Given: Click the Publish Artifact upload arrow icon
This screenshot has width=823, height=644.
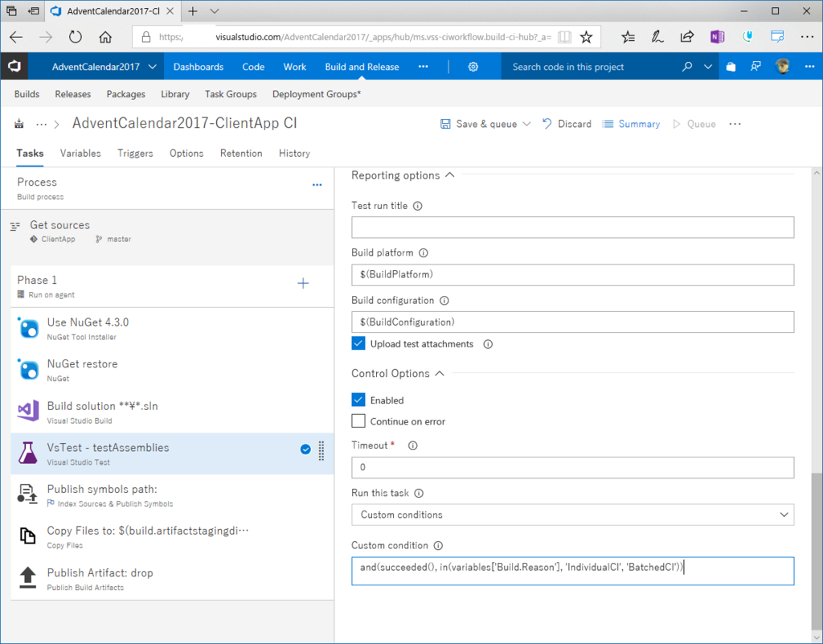Looking at the screenshot, I should (x=28, y=577).
